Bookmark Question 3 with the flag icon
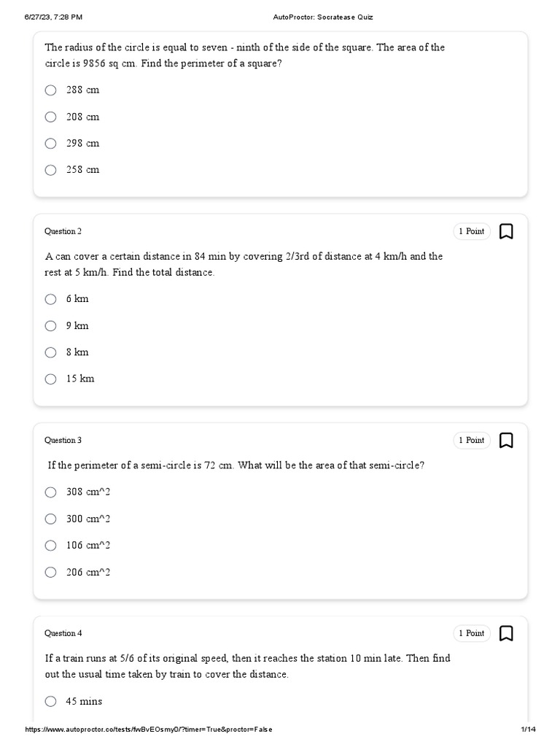Image resolution: width=560 pixels, height=747 pixels. 506,441
